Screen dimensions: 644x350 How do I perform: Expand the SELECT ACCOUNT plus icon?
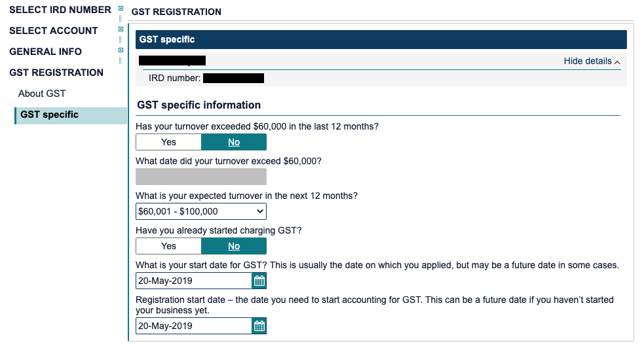121,29
